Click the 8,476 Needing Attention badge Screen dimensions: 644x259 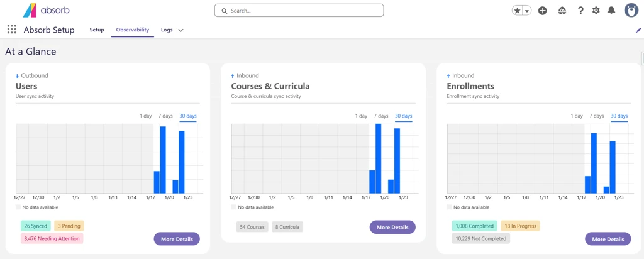52,238
